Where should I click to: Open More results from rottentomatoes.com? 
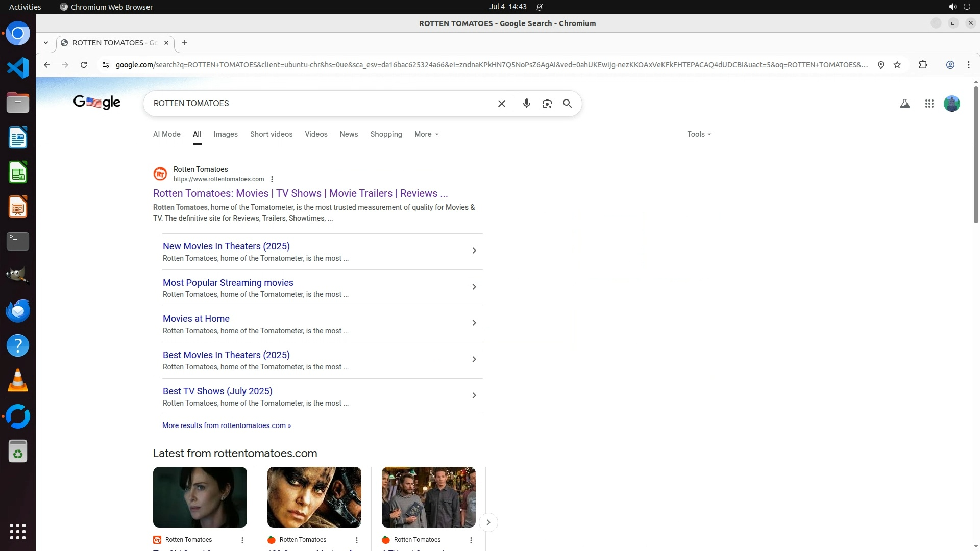[x=226, y=425]
